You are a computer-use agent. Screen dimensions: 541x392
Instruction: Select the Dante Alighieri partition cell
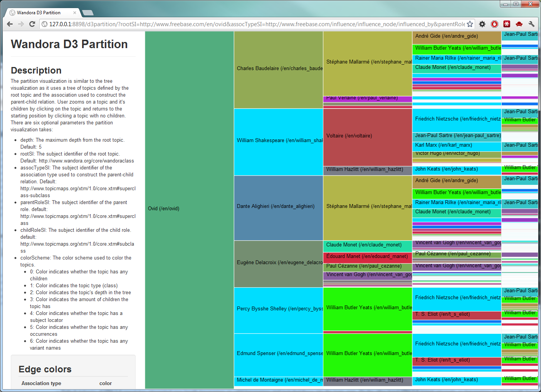coord(278,206)
